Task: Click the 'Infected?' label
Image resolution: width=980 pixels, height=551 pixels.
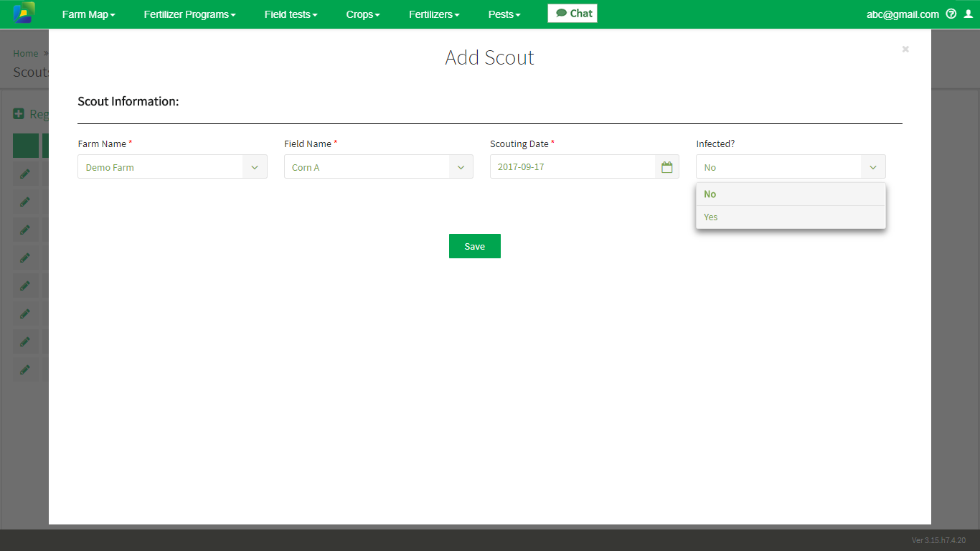Action: 715,144
